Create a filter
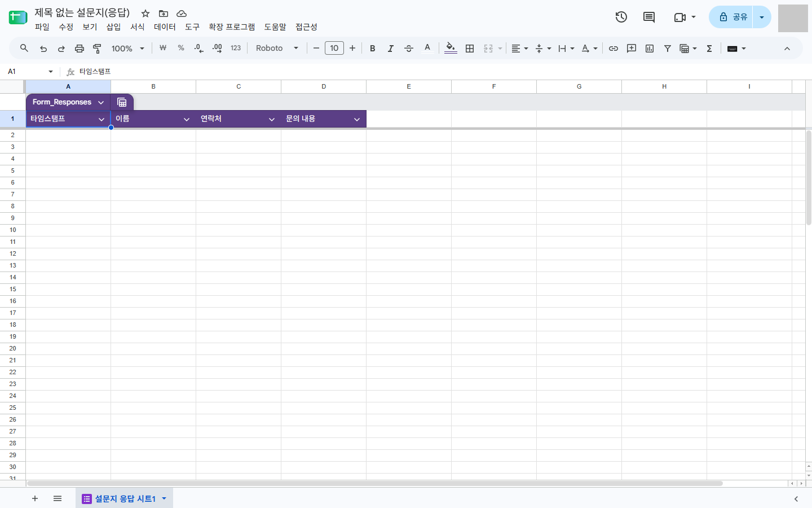Screen dimensions: 812x508 tap(668, 49)
